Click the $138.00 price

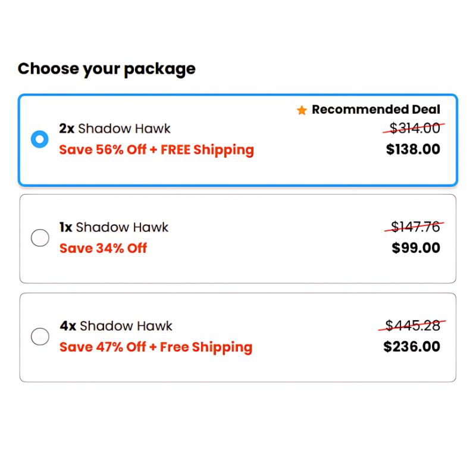click(413, 149)
